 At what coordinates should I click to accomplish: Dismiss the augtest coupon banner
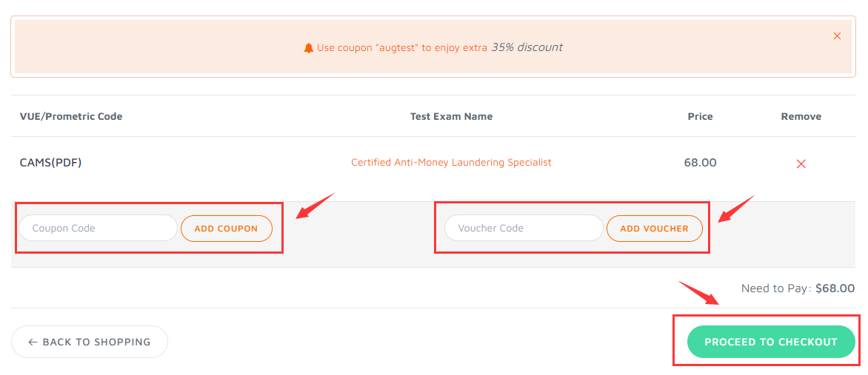pos(837,36)
